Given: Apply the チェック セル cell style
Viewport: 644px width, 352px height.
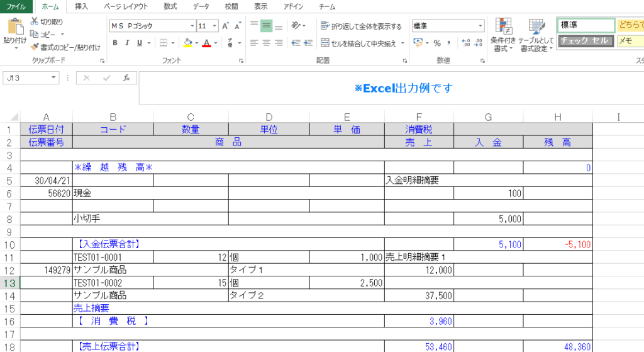Looking at the screenshot, I should [586, 41].
